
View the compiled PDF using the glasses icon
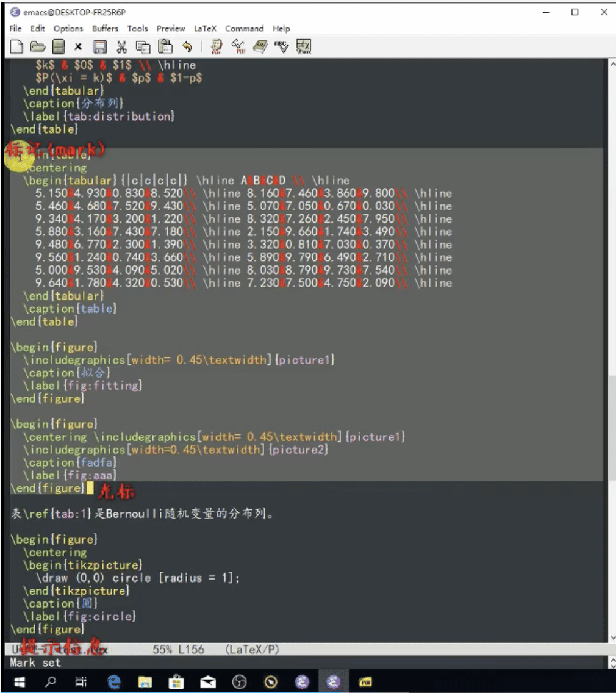coord(237,46)
